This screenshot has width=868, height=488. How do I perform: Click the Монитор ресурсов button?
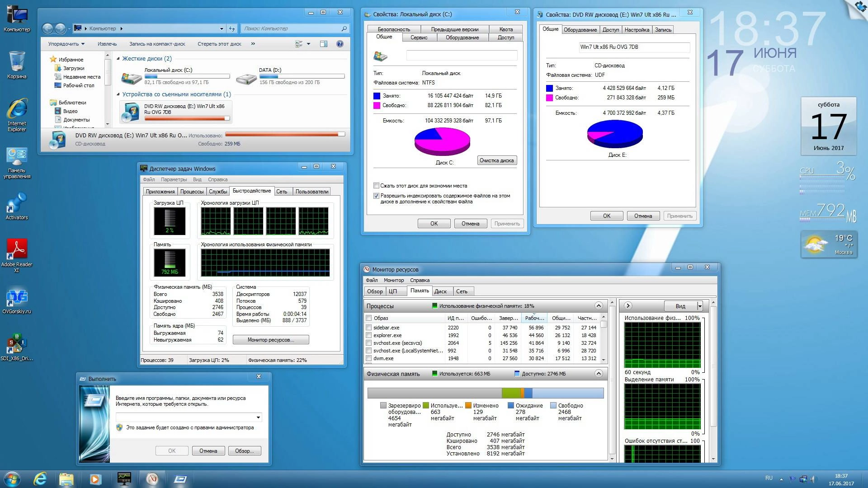[271, 340]
